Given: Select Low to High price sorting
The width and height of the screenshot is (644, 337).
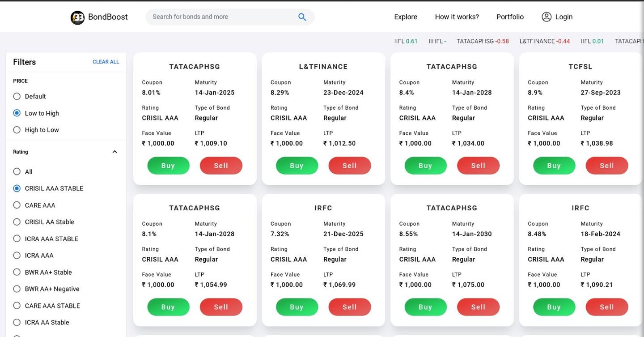Looking at the screenshot, I should [x=17, y=113].
